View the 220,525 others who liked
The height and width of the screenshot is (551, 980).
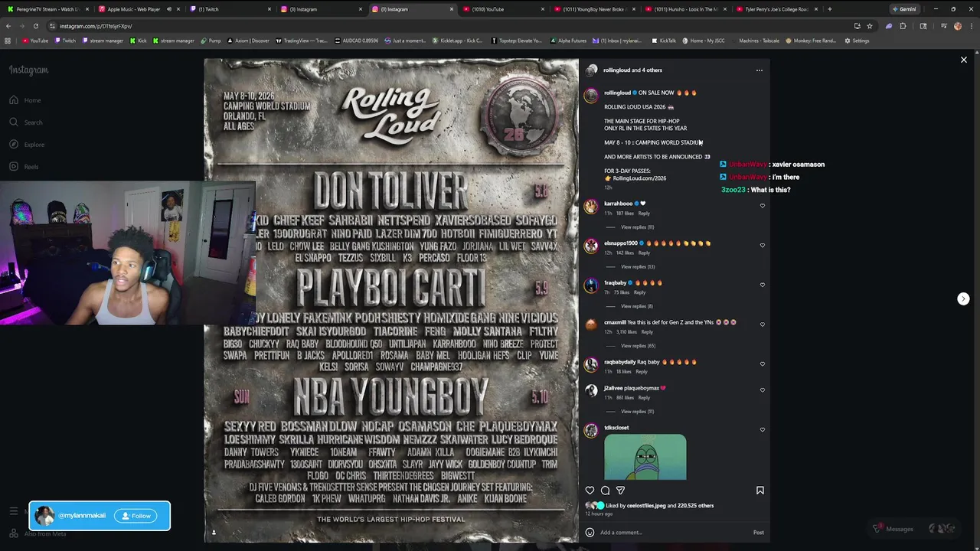pyautogui.click(x=695, y=506)
